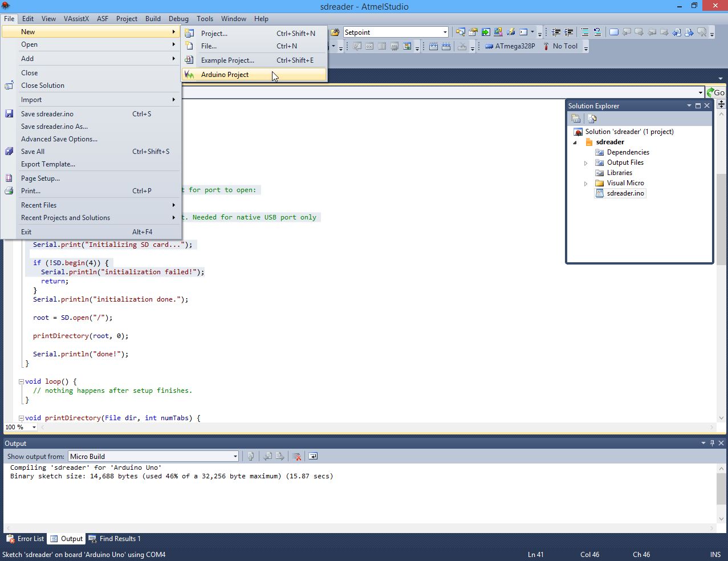Open Output panel window position dropdown
The height and width of the screenshot is (561, 728).
(x=703, y=443)
